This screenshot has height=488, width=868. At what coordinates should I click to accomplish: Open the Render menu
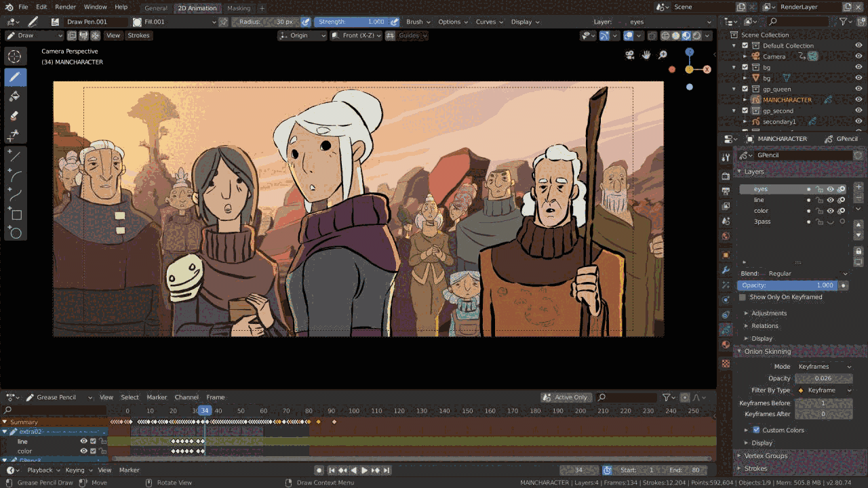click(65, 7)
